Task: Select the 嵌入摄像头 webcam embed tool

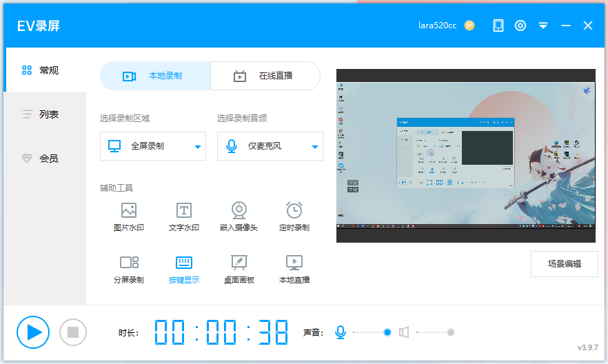Action: tap(239, 216)
